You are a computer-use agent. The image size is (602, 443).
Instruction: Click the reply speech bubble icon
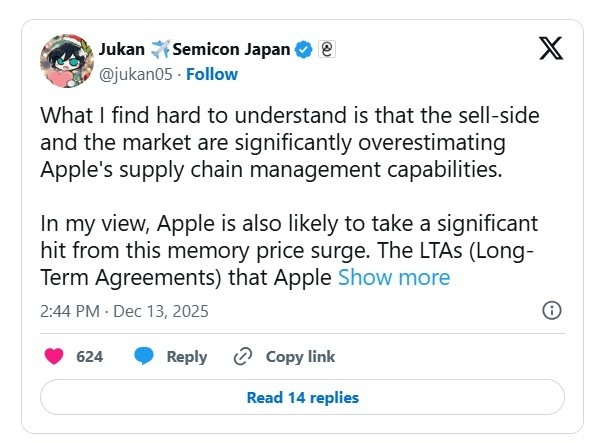(144, 356)
